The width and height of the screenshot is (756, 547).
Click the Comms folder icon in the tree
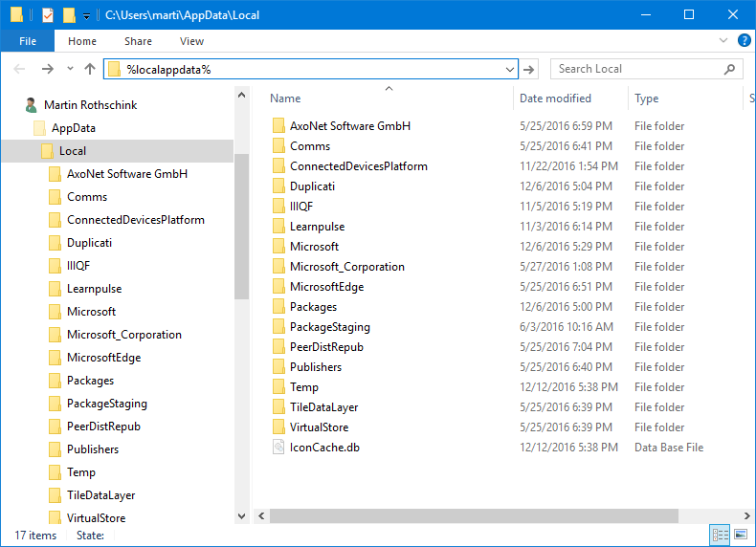(x=55, y=197)
